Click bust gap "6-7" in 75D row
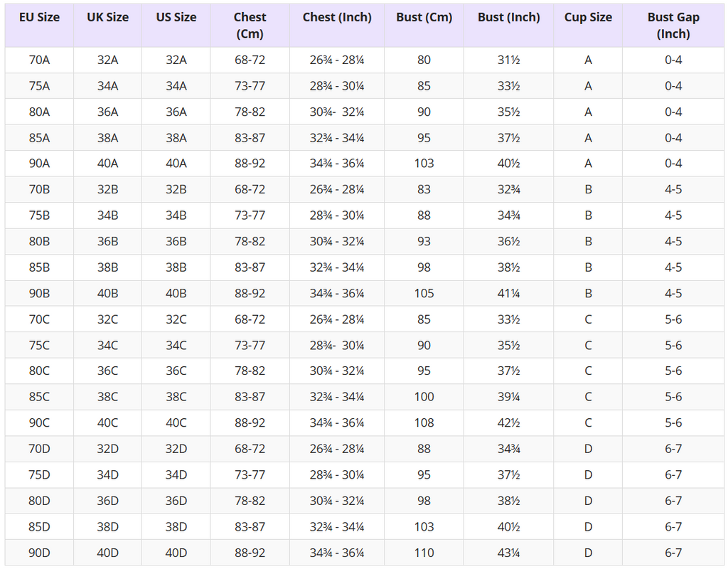Screen dimensions: 728x569 (673, 475)
